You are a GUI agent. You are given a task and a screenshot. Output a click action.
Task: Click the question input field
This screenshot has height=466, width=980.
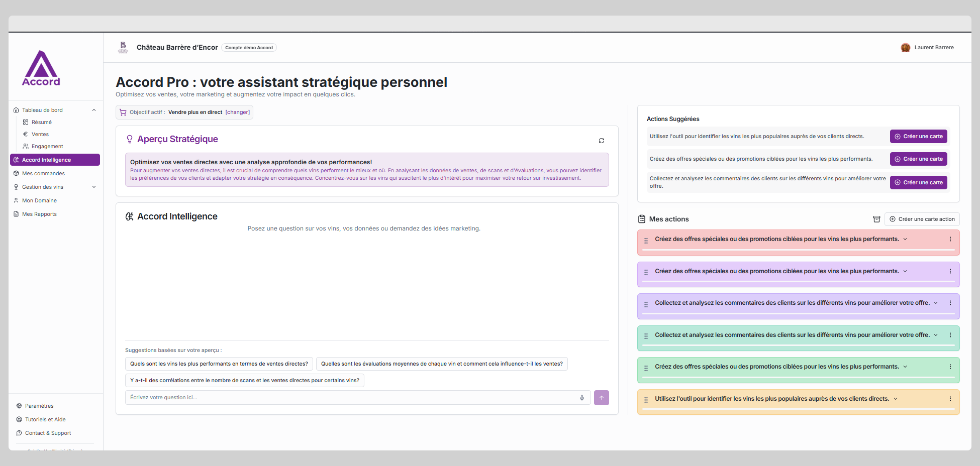click(352, 397)
